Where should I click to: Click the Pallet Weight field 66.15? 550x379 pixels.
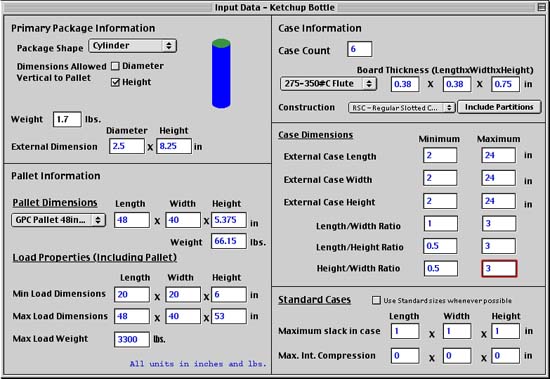(x=229, y=241)
